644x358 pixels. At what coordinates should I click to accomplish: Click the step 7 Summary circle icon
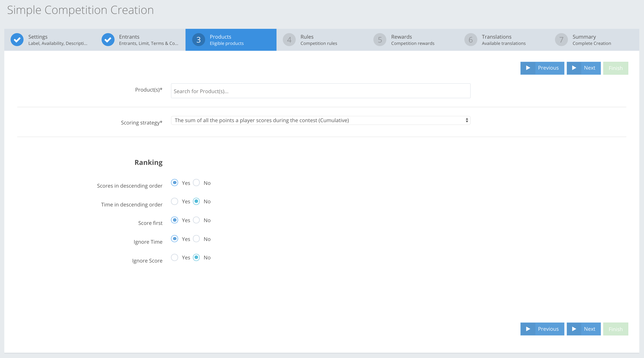(561, 40)
